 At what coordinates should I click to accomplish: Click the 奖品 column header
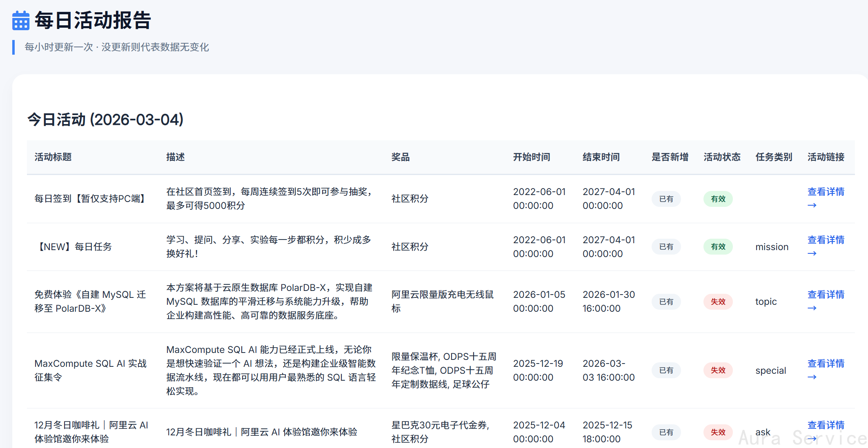[401, 157]
